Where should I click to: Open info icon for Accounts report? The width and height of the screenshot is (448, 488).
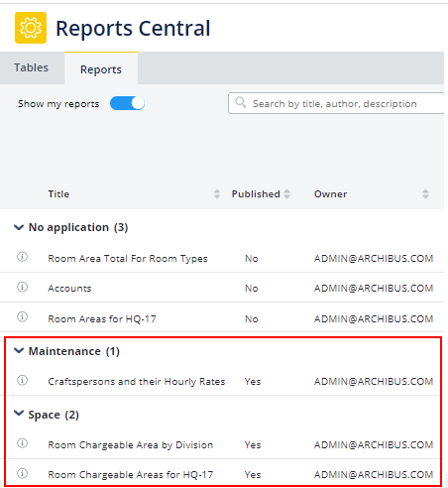coord(22,287)
